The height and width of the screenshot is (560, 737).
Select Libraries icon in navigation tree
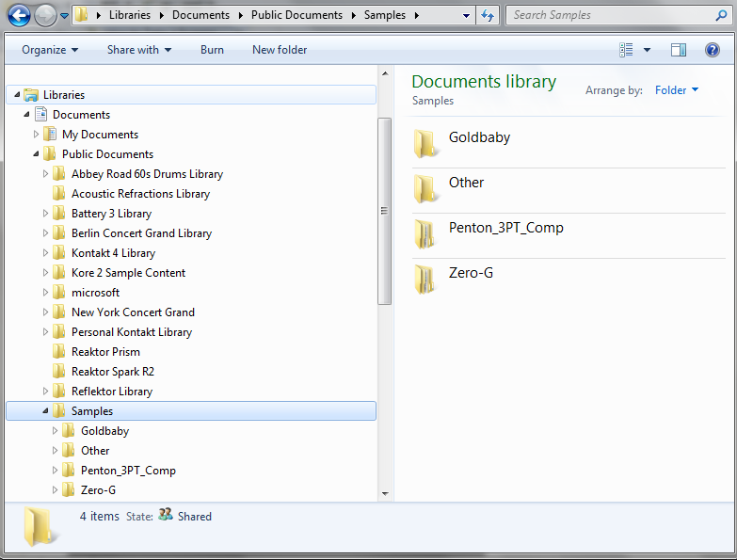coord(31,95)
